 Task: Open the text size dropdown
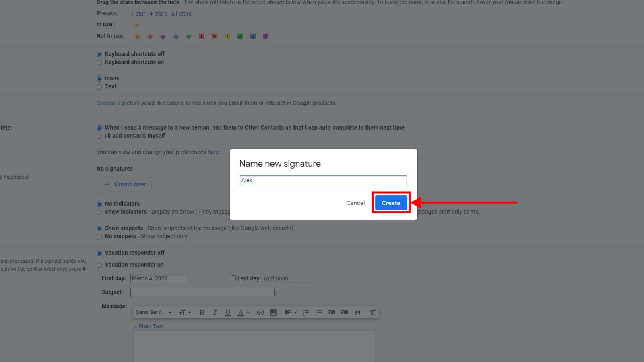point(184,312)
